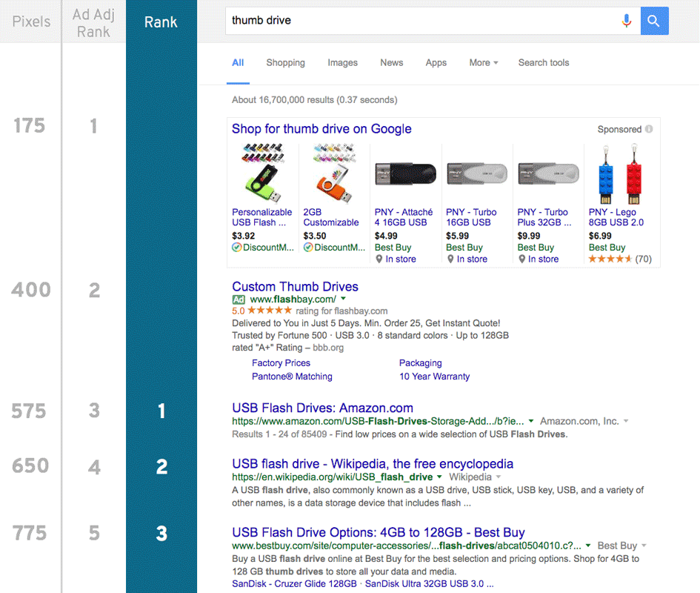Open Search tools
Screen dimensions: 700x593
click(544, 62)
